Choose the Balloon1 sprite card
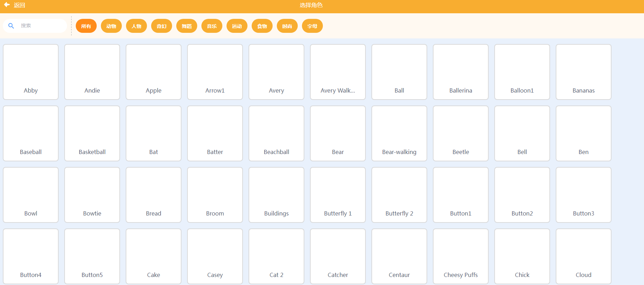This screenshot has width=644, height=285. tap(522, 72)
